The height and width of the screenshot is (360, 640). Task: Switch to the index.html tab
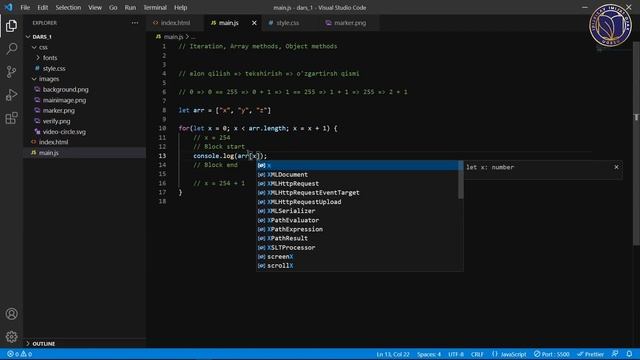coord(175,23)
